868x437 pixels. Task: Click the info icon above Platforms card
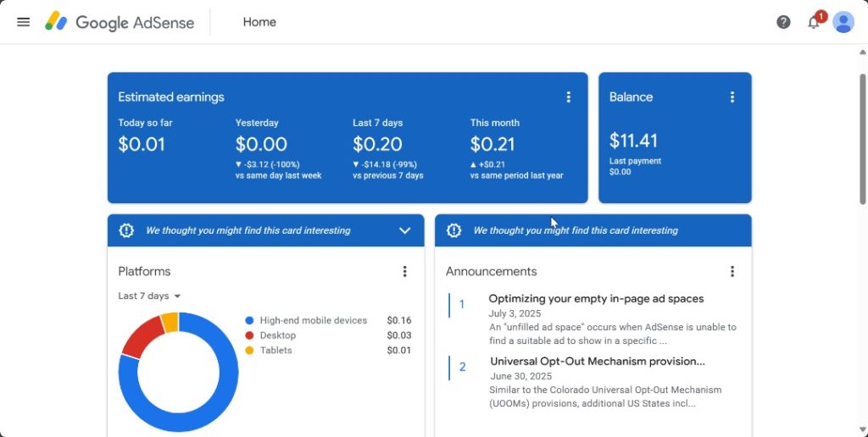pos(126,230)
